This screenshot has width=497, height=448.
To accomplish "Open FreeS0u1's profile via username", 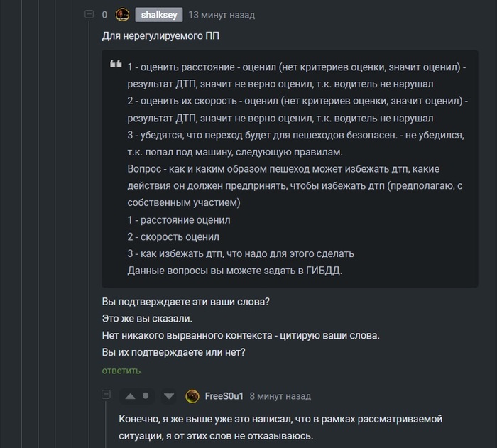I will [x=224, y=396].
